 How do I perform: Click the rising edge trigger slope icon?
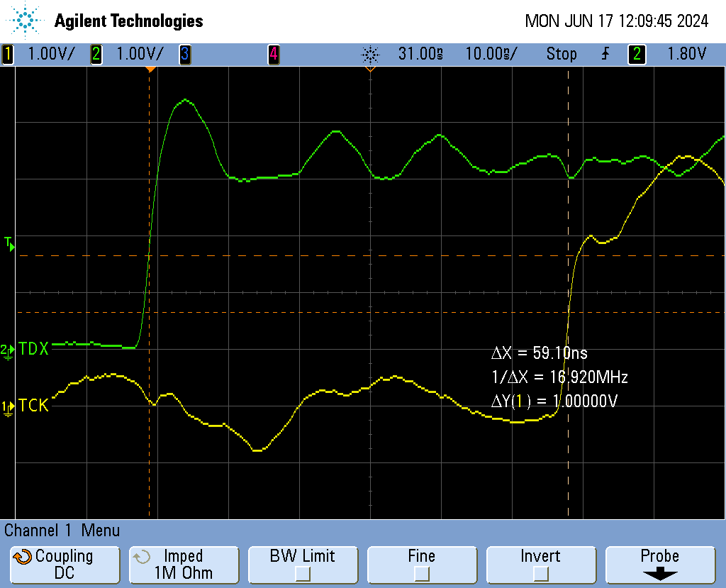coord(605,54)
